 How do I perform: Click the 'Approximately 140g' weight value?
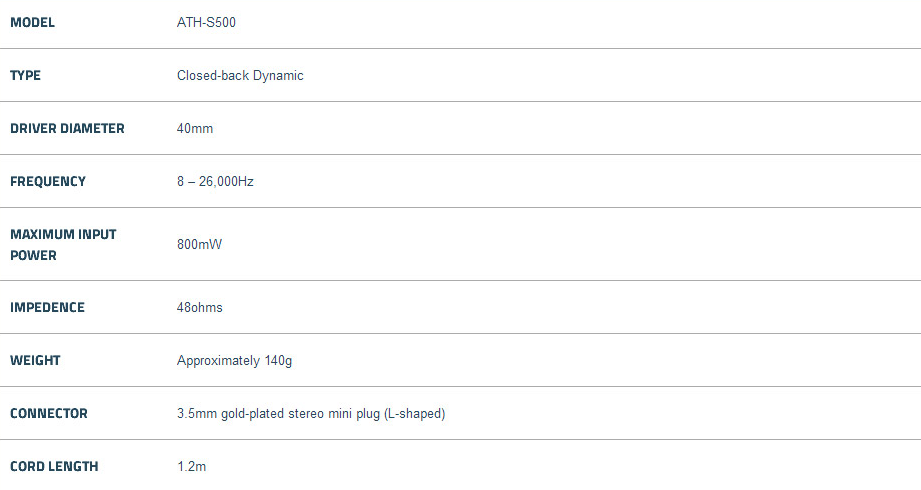click(234, 360)
